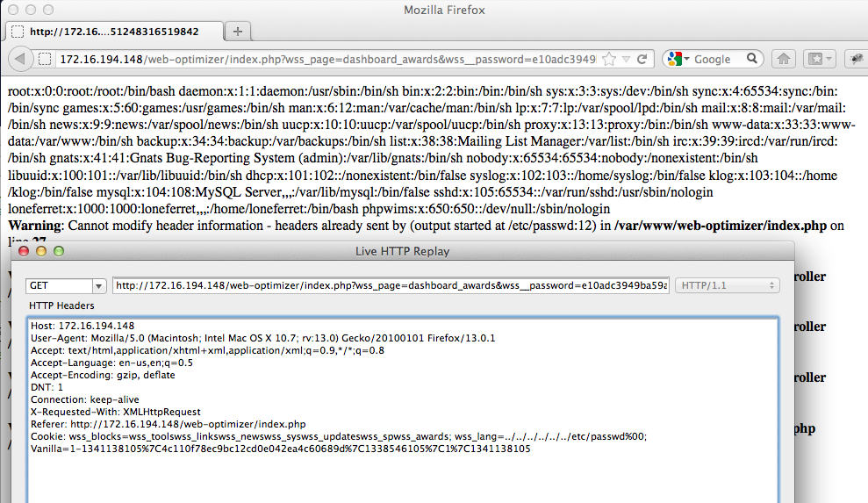The width and height of the screenshot is (868, 503).
Task: Click the DNT: 1 header line
Action: 47,387
